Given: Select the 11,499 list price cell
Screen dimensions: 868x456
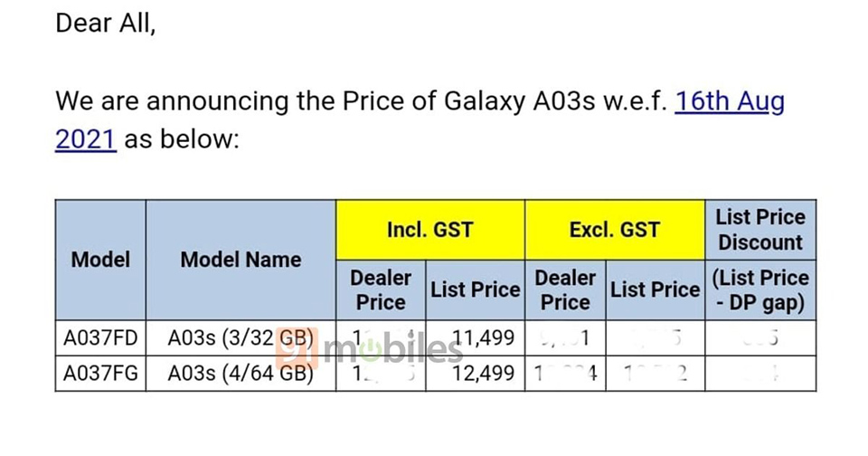Looking at the screenshot, I should click(476, 337).
